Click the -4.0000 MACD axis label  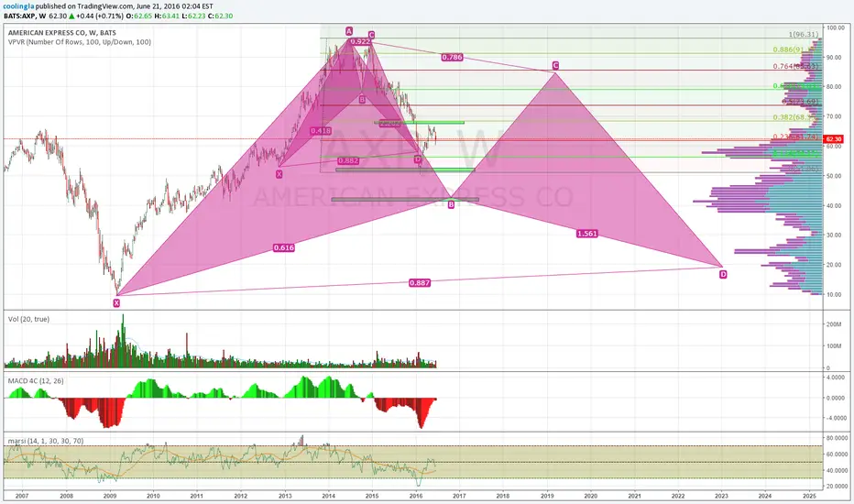click(x=836, y=419)
